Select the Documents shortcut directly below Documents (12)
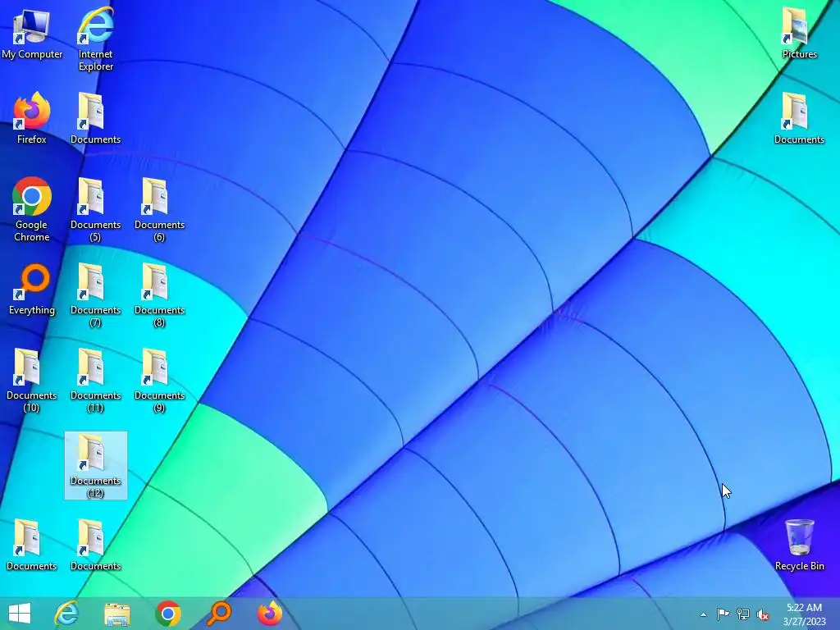840x630 pixels. point(95,545)
